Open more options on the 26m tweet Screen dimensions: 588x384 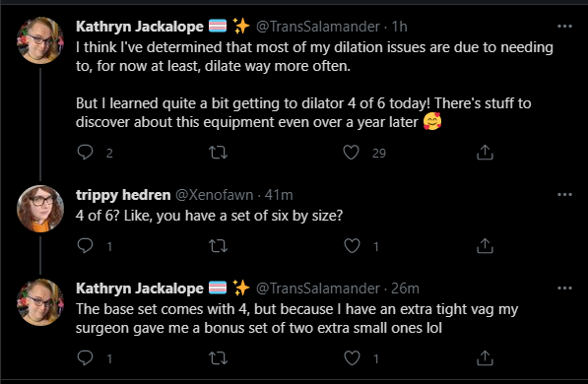click(564, 288)
